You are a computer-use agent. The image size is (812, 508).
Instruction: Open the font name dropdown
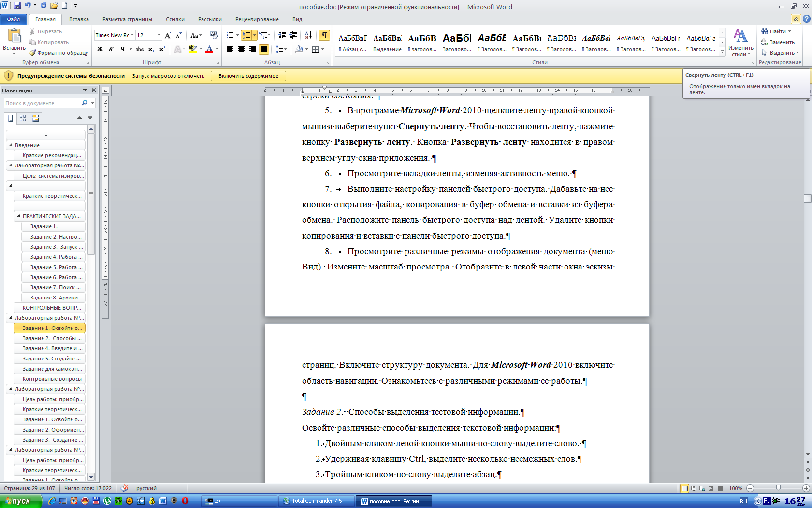point(132,35)
